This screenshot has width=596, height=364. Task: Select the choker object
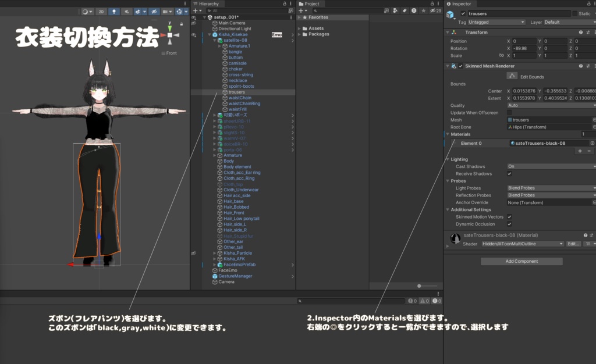click(235, 69)
